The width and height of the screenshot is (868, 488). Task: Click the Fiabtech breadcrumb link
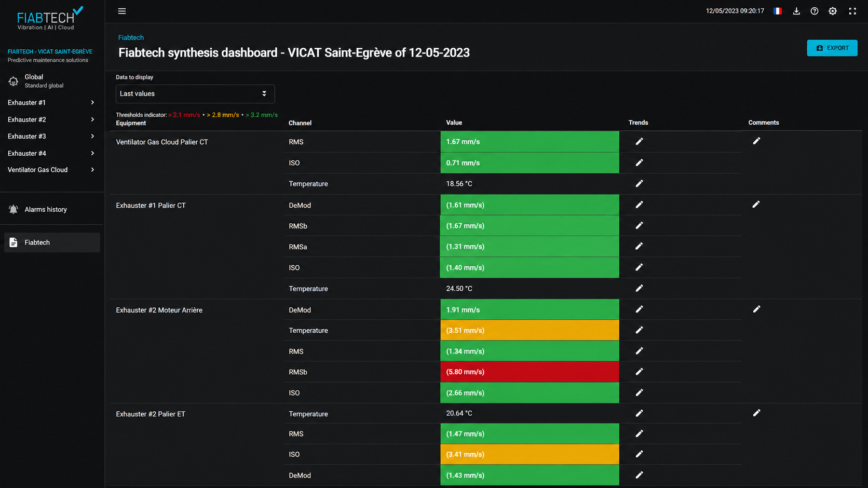click(131, 37)
